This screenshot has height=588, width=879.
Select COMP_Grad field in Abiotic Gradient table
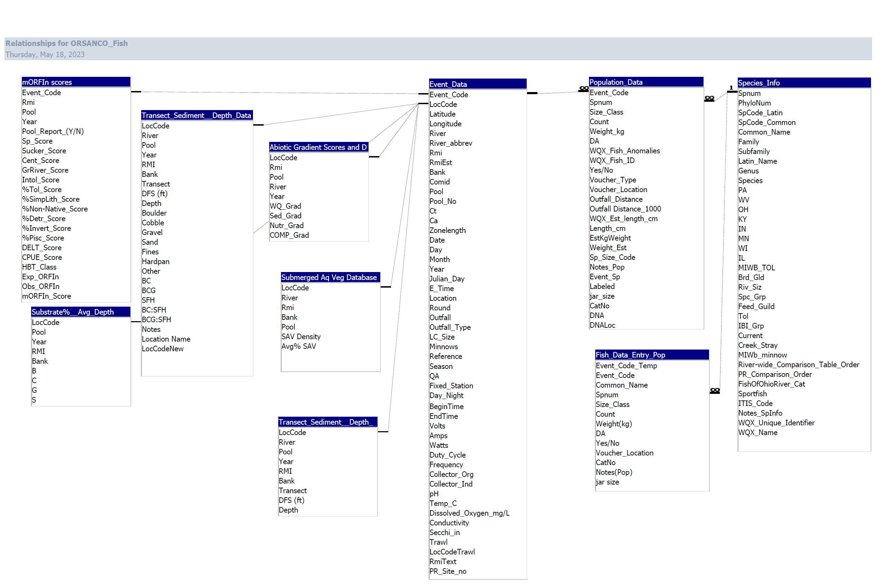(289, 235)
